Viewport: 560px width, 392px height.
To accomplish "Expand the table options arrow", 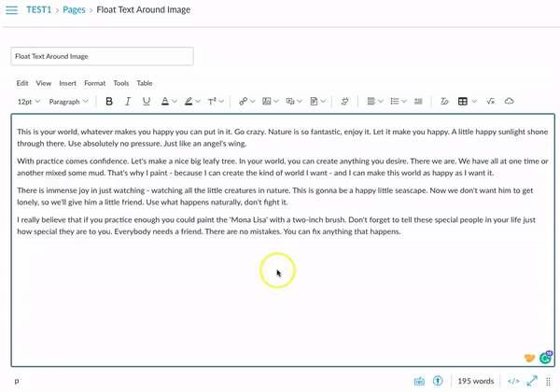I will click(474, 102).
